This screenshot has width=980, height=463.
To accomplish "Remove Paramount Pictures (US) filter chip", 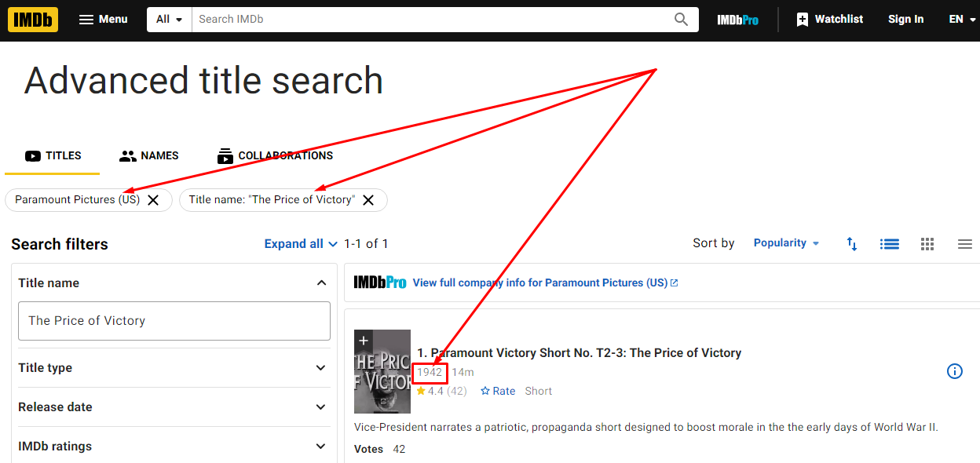I will pos(154,200).
